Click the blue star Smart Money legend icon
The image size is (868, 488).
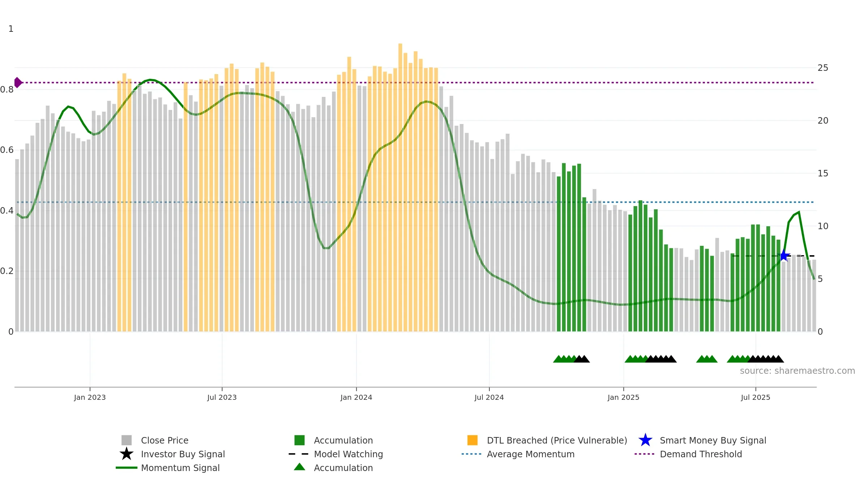(x=645, y=440)
